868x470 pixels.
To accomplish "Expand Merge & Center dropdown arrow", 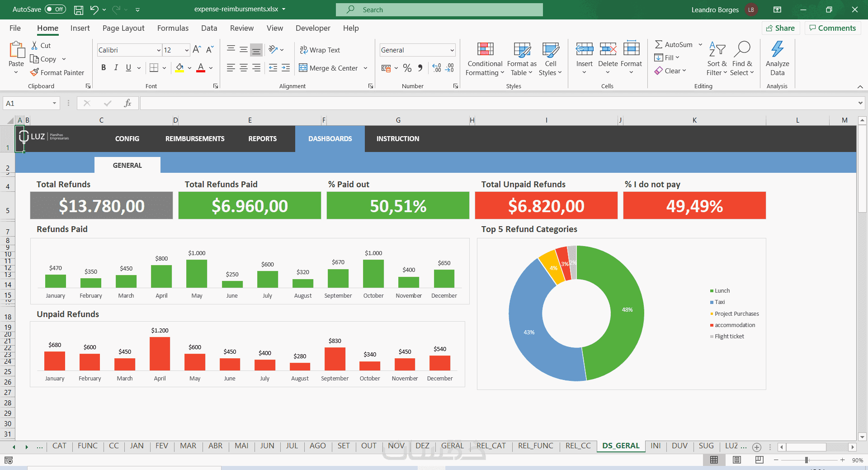I will point(365,68).
